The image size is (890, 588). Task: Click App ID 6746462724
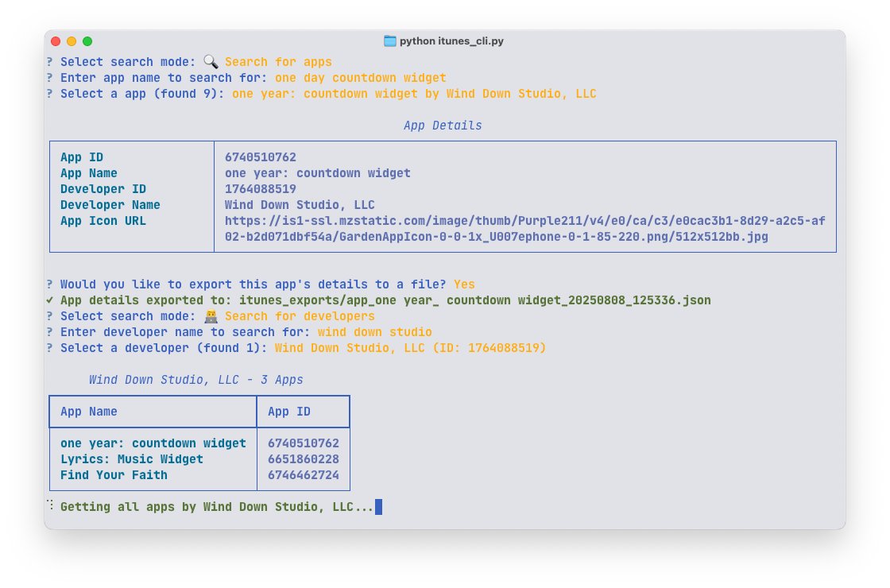pos(304,475)
